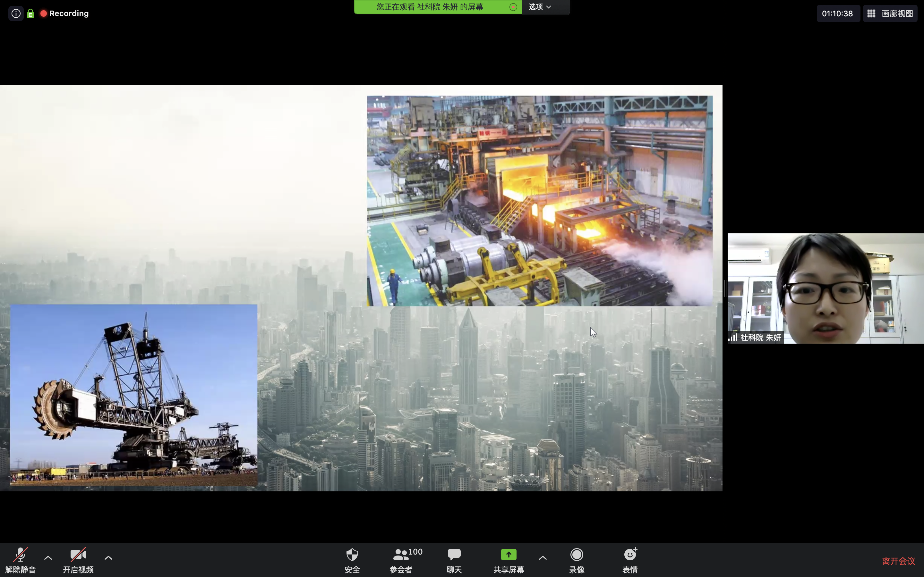Open the 安全 security shield menu
The width and height of the screenshot is (924, 577).
352,559
